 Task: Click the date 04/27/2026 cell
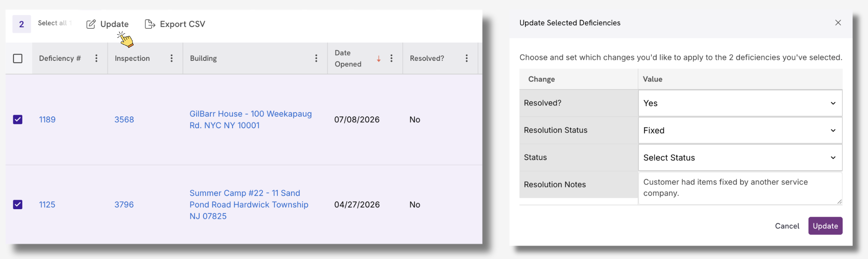coord(357,205)
